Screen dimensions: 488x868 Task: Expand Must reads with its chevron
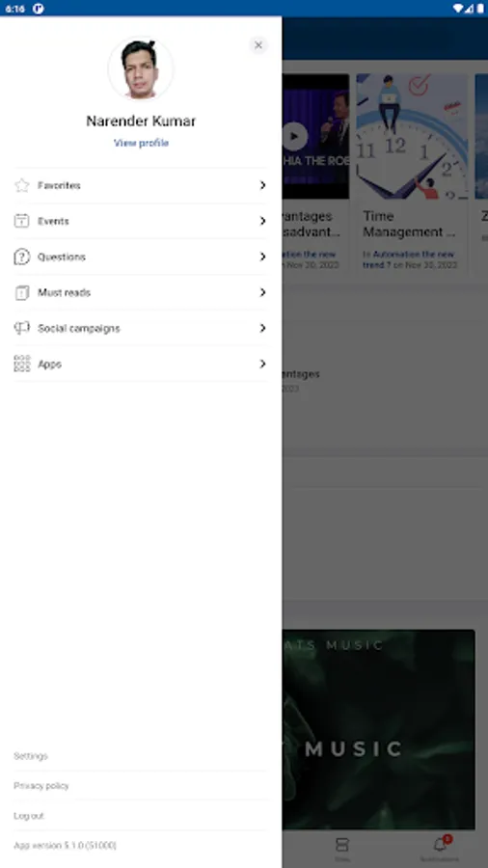[x=263, y=292]
